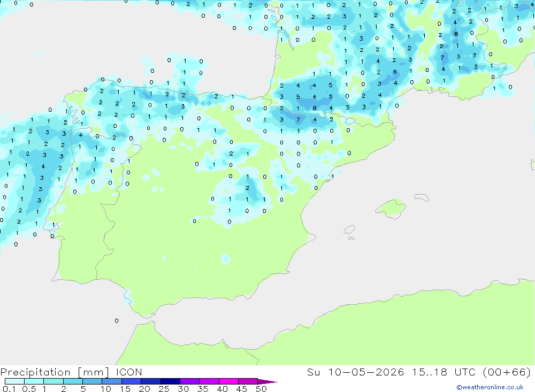535x392 pixels.
Task: Choose the 40–45 mm magenta legend swatch
Action: [x=228, y=381]
